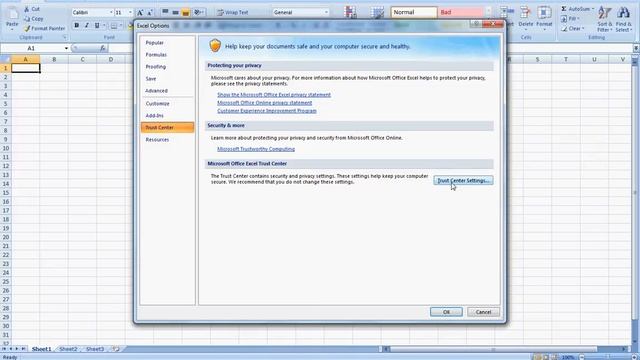Toggle Italic formatting
Viewport: 640px width, 360px height.
pyautogui.click(x=87, y=26)
